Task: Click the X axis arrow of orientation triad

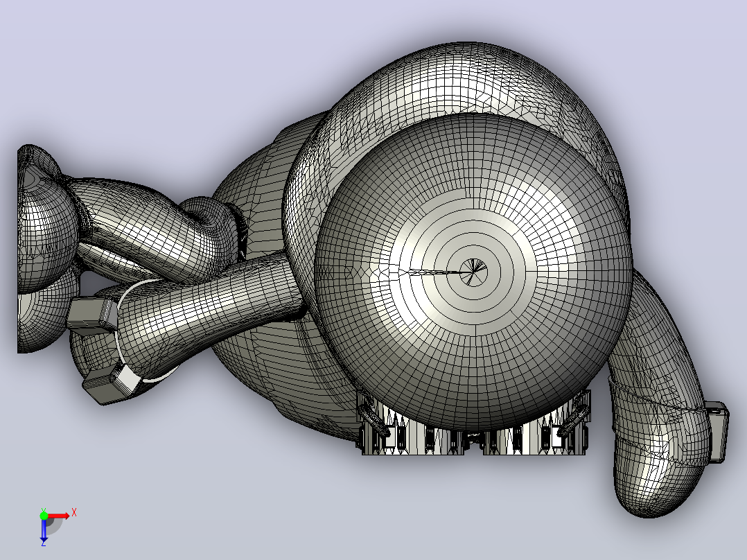Action: pyautogui.click(x=59, y=516)
